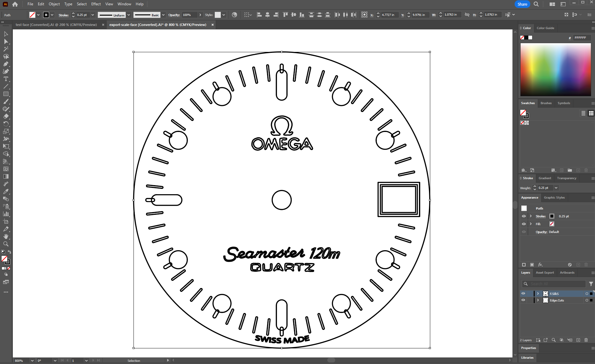595x364 pixels.
Task: Open the File menu
Action: (30, 4)
